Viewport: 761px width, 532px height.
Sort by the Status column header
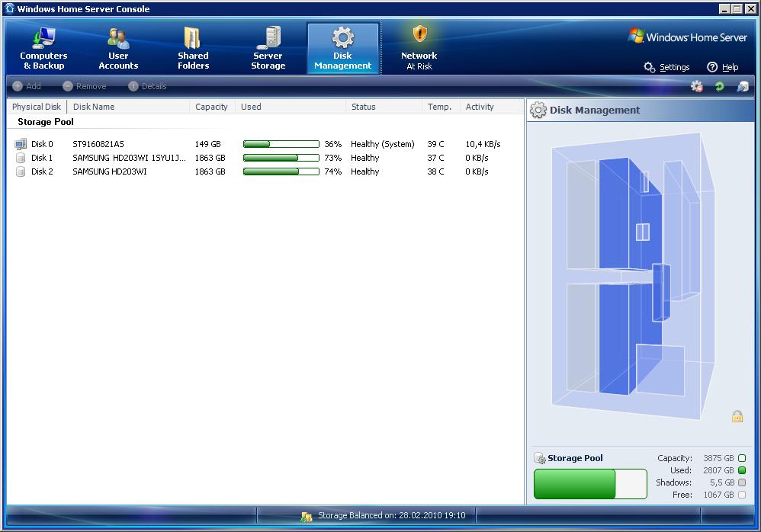(384, 107)
